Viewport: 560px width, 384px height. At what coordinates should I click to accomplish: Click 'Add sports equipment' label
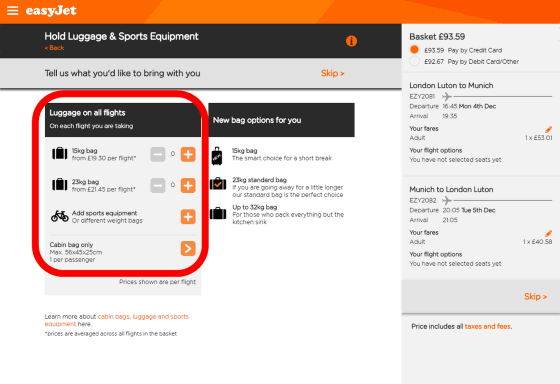[x=104, y=213]
